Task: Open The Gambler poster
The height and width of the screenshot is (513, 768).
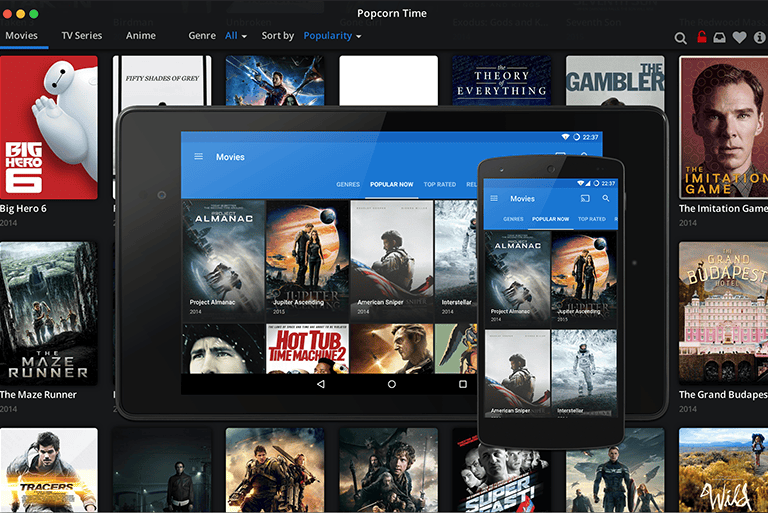Action: click(x=615, y=81)
